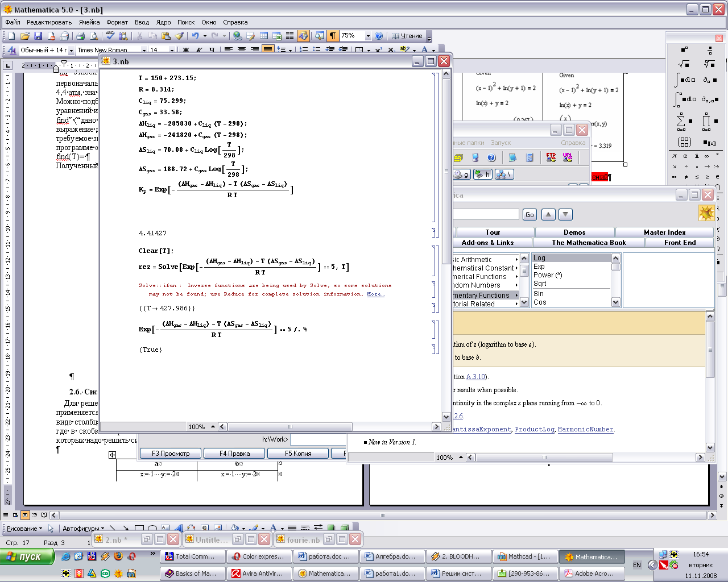Select drive h button in Total Commander

483,174
